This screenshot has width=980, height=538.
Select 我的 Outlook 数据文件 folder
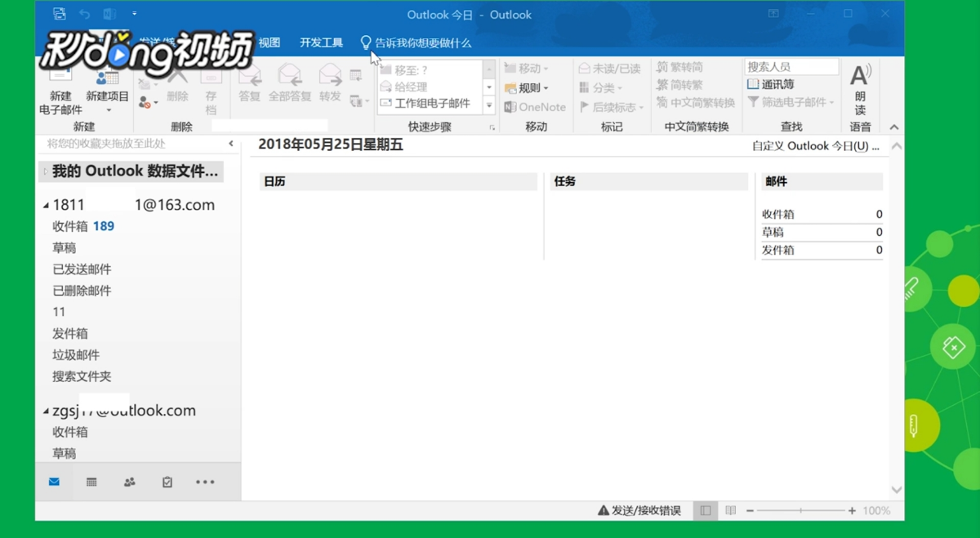[131, 171]
